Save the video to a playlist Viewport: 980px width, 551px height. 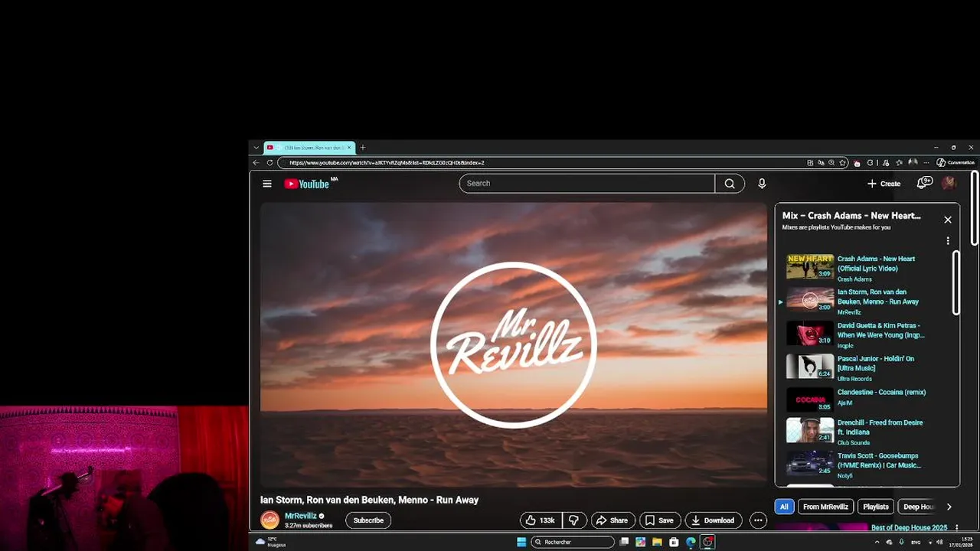tap(659, 520)
